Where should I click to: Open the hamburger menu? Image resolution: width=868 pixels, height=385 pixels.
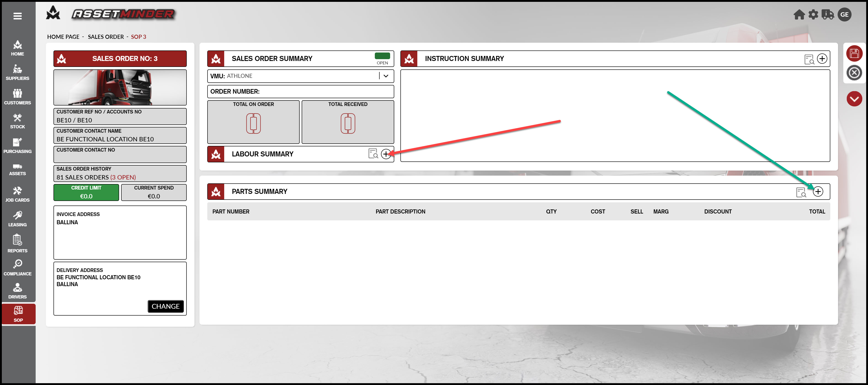[18, 16]
